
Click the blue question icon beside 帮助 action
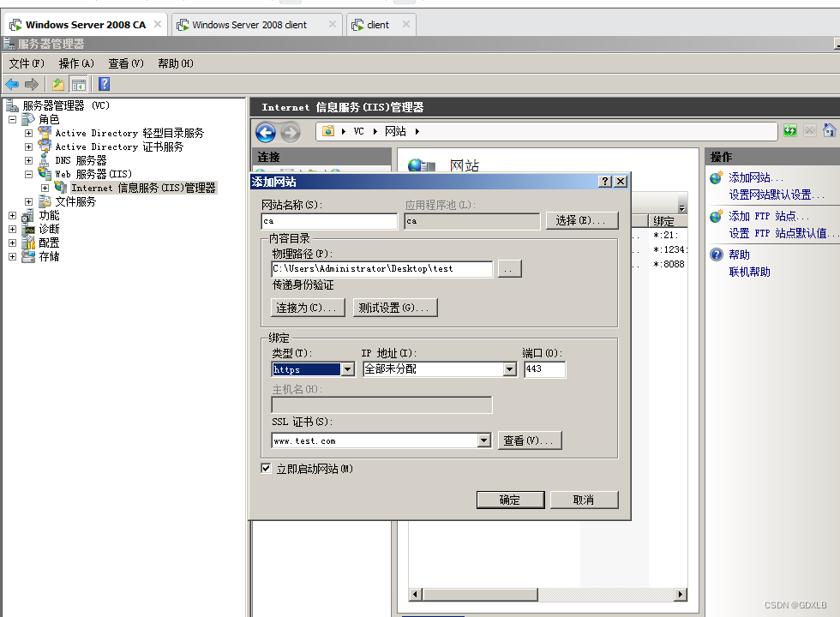click(x=717, y=255)
